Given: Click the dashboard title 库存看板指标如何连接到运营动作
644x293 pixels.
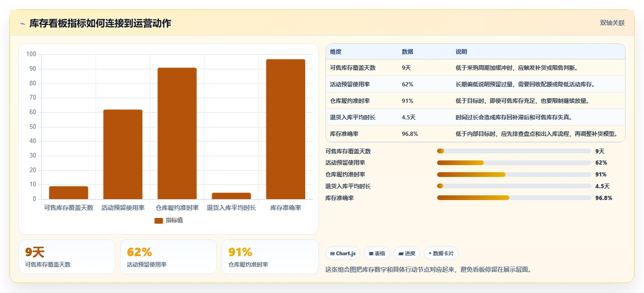Looking at the screenshot, I should tap(100, 24).
